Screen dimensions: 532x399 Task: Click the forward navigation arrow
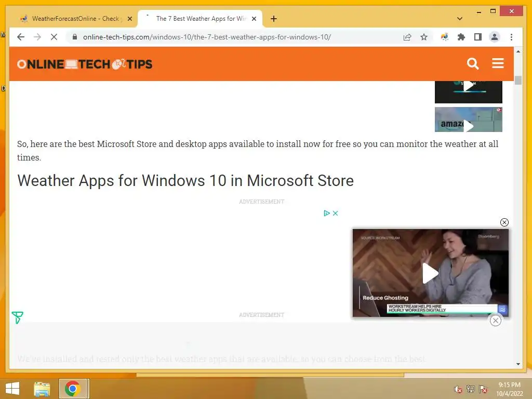point(37,37)
